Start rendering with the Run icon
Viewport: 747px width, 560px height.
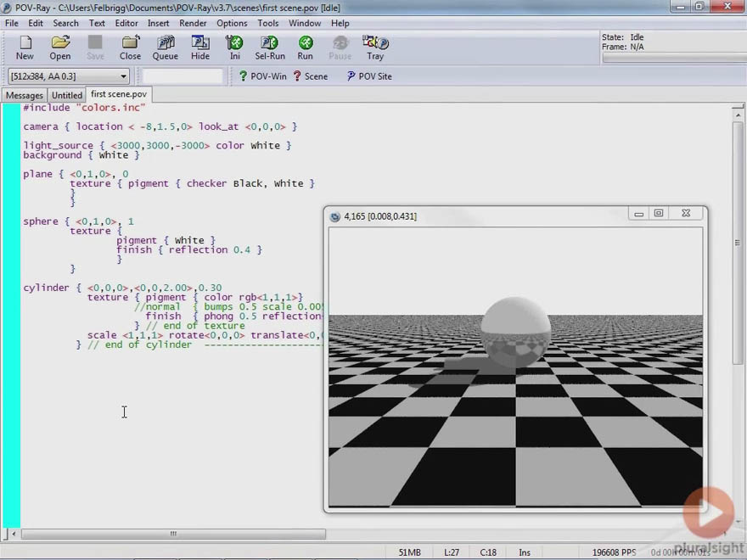click(x=305, y=48)
